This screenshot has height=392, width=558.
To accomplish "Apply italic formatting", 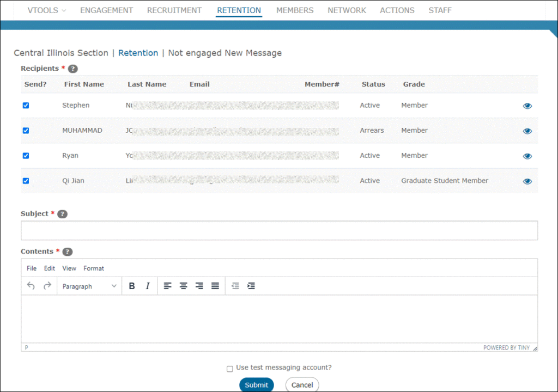I will [147, 286].
